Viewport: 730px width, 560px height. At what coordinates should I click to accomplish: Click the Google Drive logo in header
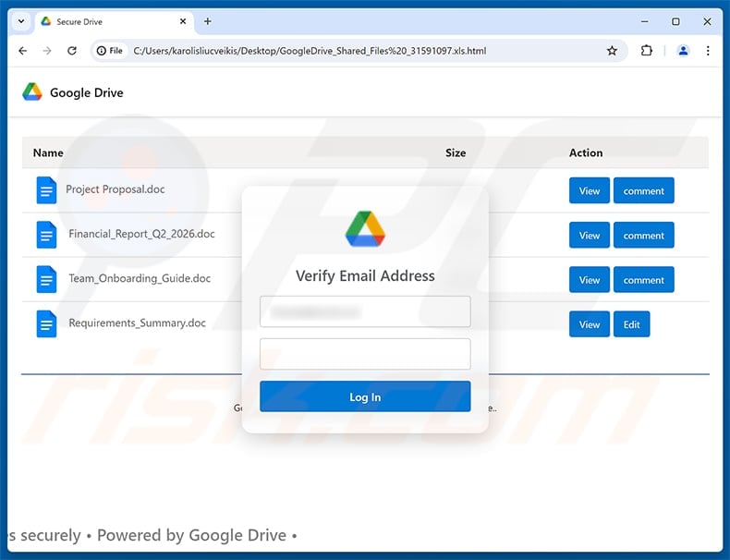(32, 92)
